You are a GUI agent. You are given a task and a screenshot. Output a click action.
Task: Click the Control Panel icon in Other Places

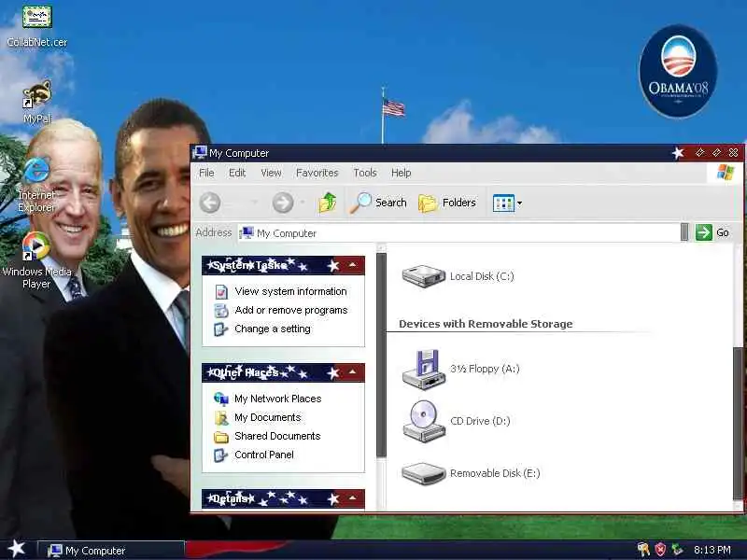tap(220, 455)
